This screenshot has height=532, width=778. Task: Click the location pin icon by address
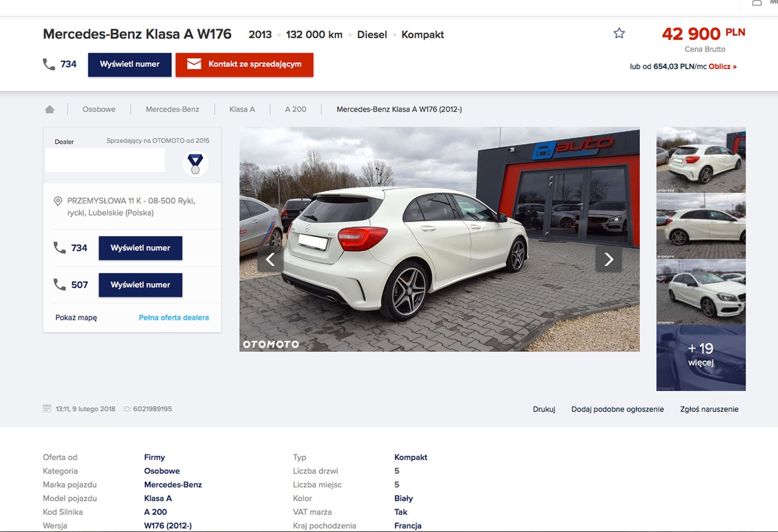click(x=58, y=201)
